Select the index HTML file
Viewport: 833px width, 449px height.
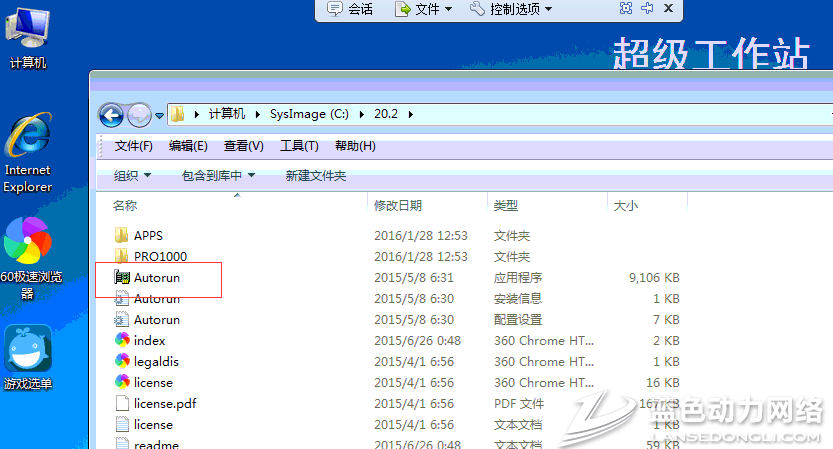pos(149,341)
